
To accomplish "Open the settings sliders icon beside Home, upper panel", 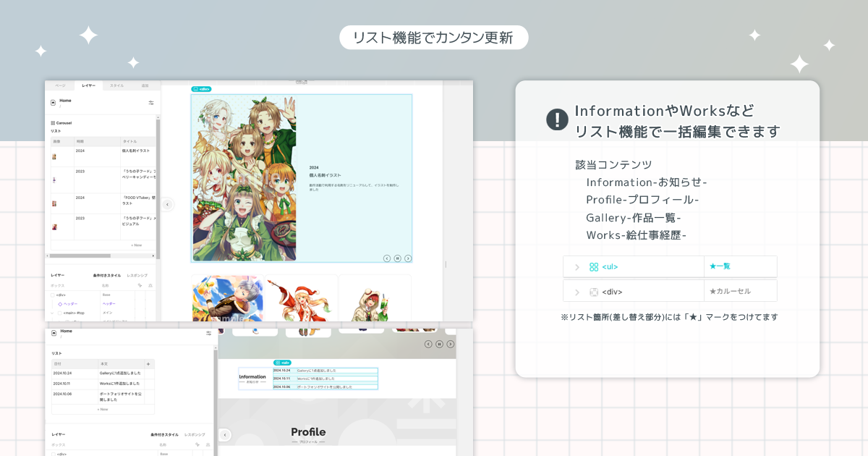I will (x=151, y=103).
